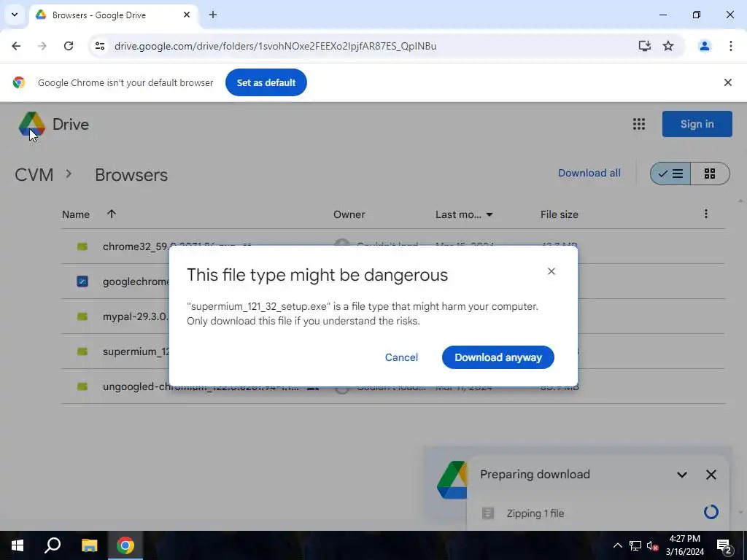The width and height of the screenshot is (747, 560).
Task: Switch to list layout view
Action: pos(670,174)
